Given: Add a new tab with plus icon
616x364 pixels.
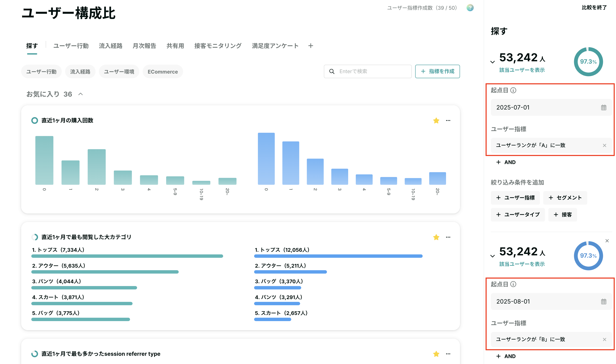Looking at the screenshot, I should coord(311,46).
